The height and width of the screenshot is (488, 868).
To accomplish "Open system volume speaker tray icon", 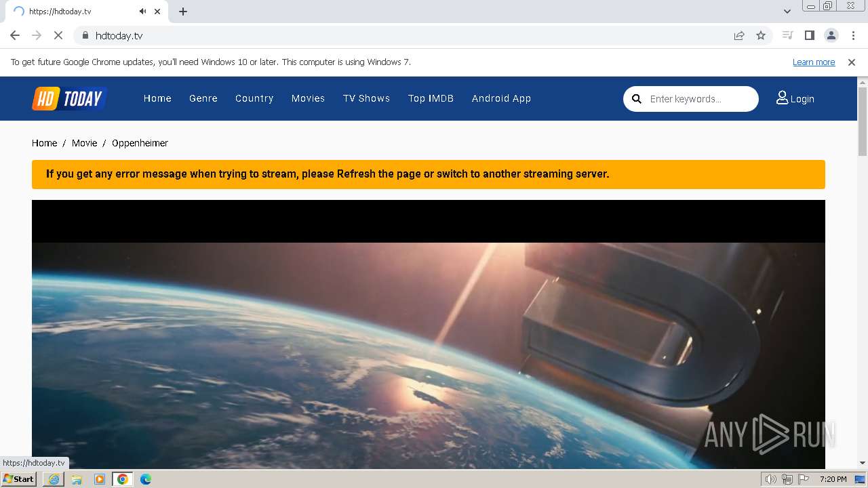I will click(x=771, y=479).
